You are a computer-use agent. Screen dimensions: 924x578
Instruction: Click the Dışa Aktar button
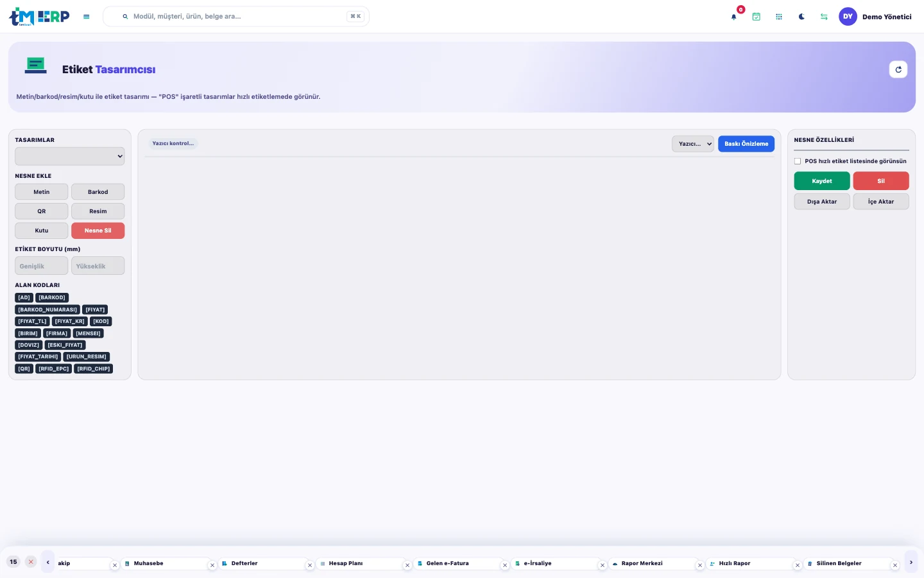822,202
